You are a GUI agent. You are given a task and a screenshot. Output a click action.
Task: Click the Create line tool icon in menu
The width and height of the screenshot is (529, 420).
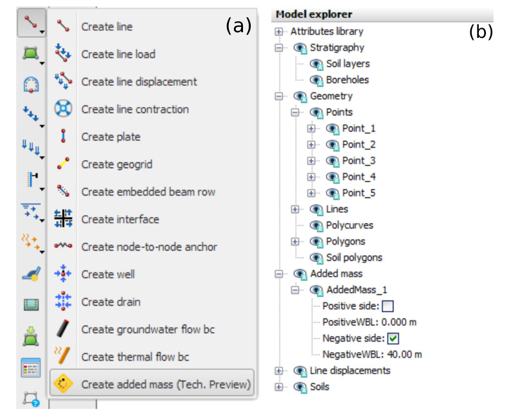[x=63, y=26]
